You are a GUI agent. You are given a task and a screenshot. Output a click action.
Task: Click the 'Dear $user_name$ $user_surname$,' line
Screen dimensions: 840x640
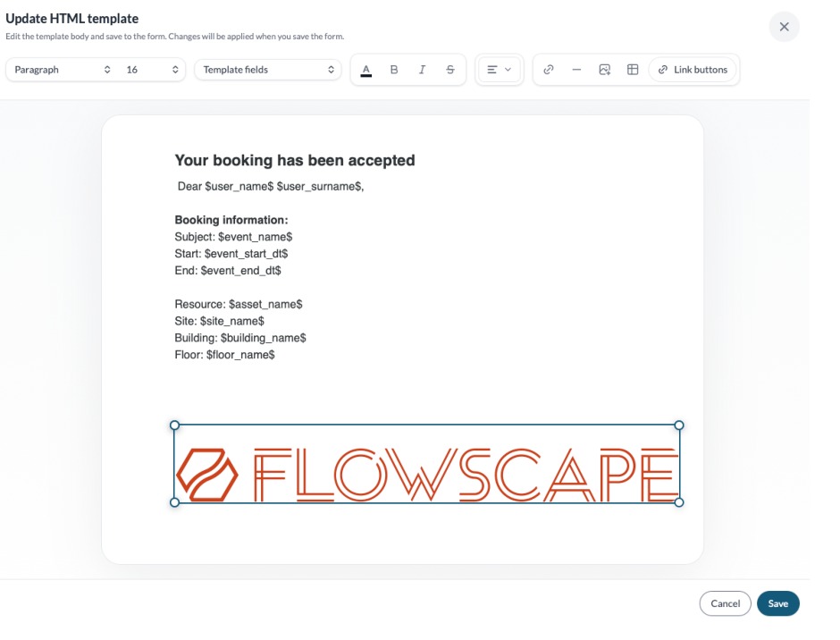click(x=271, y=186)
